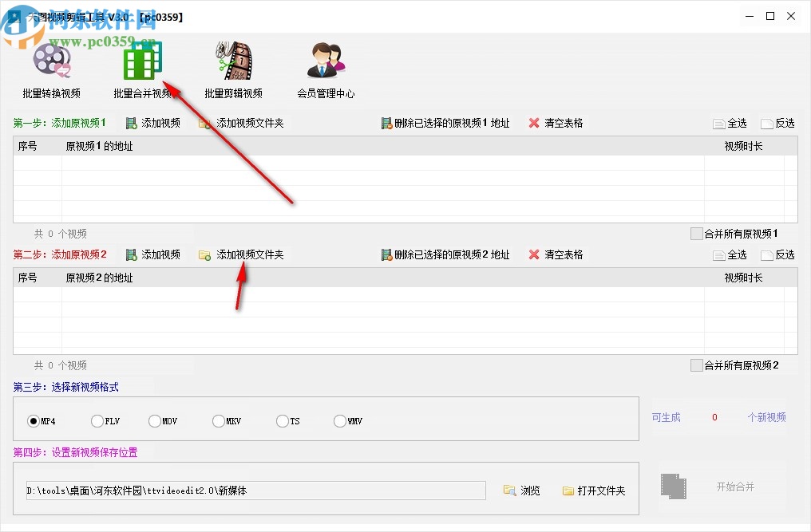Click 原视频1 的地址 column header
This screenshot has height=532, width=811.
(x=99, y=146)
